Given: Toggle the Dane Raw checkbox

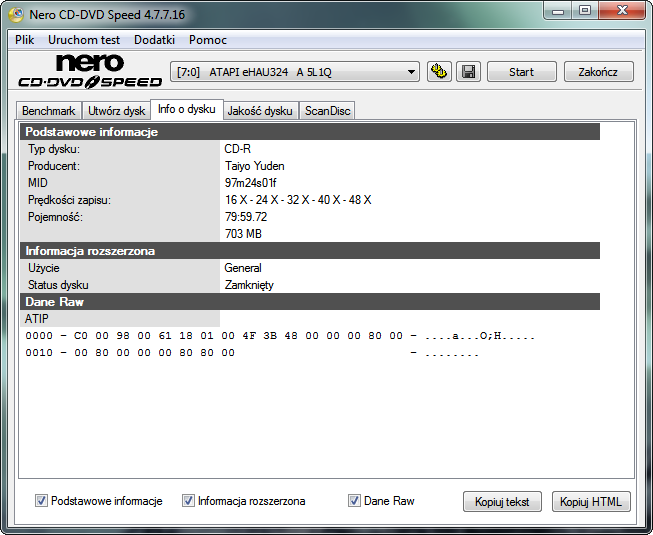Looking at the screenshot, I should [354, 500].
